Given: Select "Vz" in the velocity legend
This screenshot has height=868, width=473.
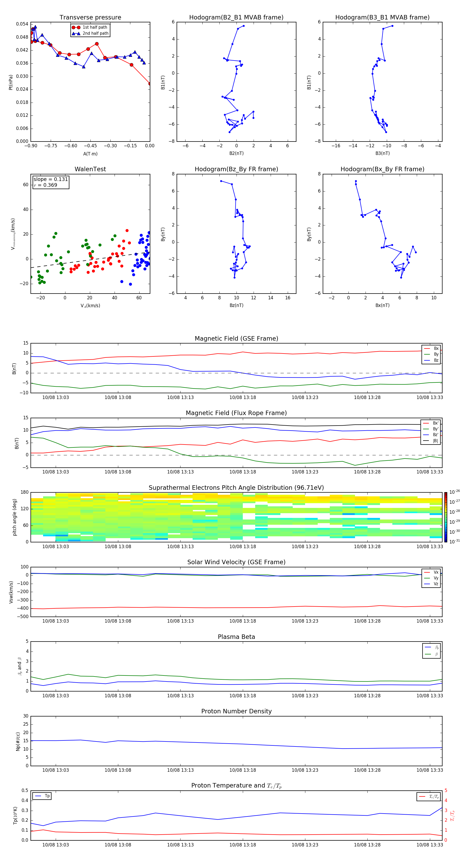Looking at the screenshot, I should [x=431, y=584].
